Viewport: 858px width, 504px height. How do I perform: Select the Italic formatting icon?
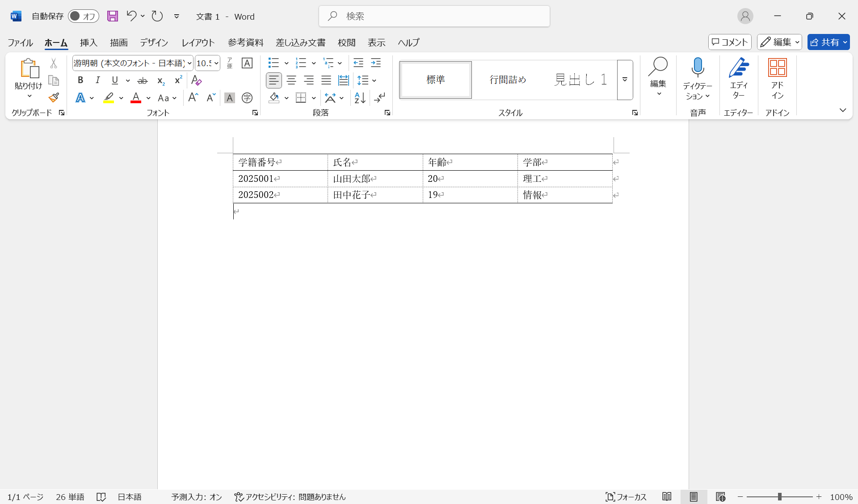click(98, 80)
